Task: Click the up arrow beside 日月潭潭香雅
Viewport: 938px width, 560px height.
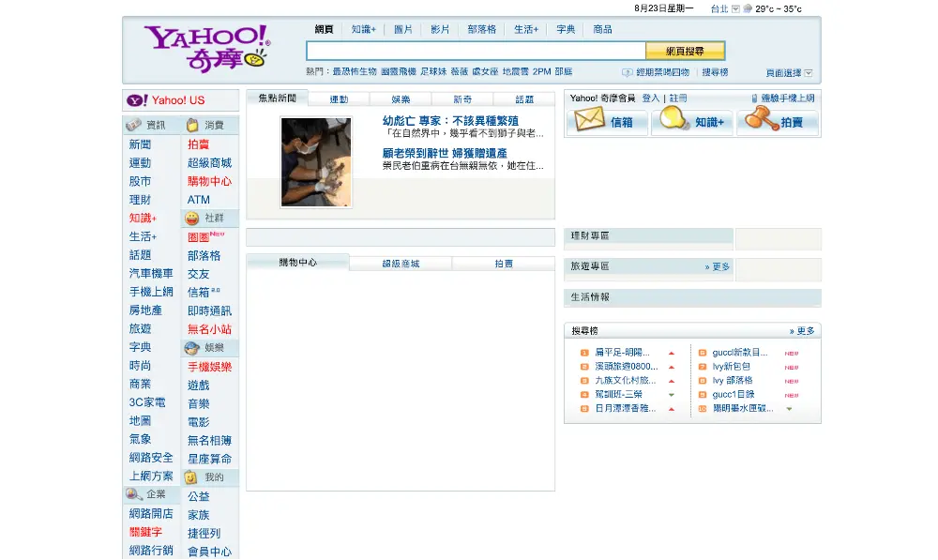Action: [672, 409]
